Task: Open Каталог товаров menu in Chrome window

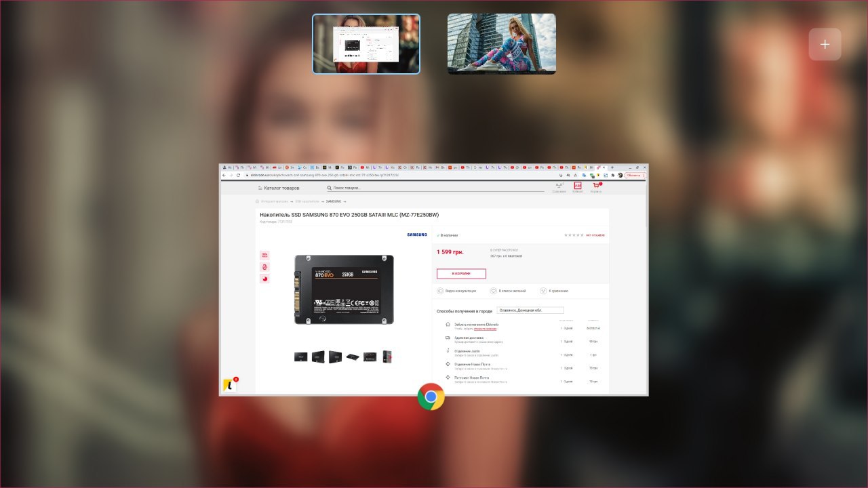Action: (279, 188)
